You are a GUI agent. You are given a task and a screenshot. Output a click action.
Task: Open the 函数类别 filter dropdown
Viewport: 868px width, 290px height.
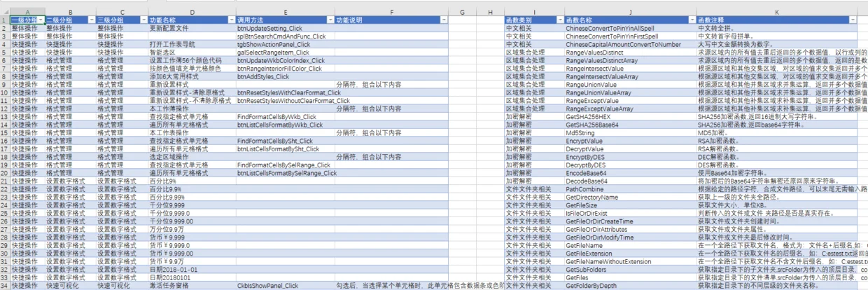point(559,20)
